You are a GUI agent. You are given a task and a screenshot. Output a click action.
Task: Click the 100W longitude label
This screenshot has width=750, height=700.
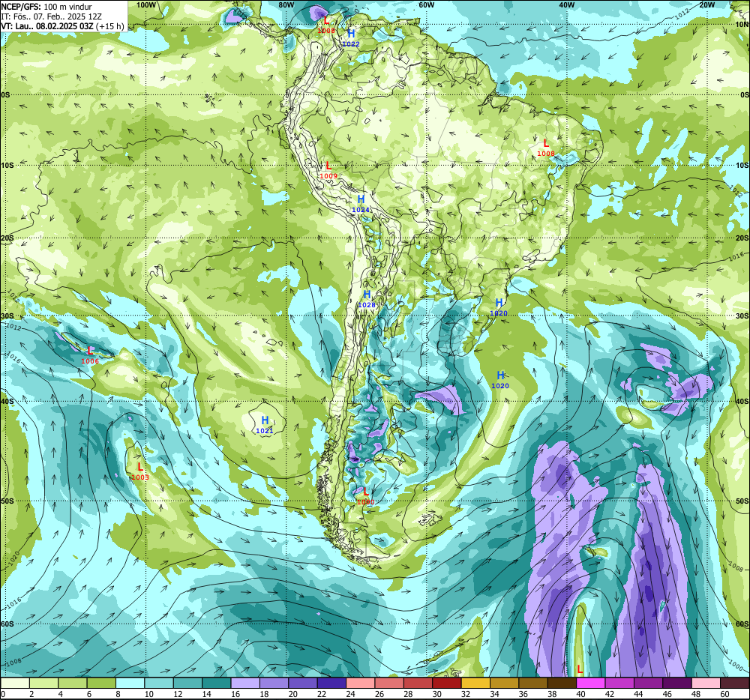pyautogui.click(x=145, y=4)
